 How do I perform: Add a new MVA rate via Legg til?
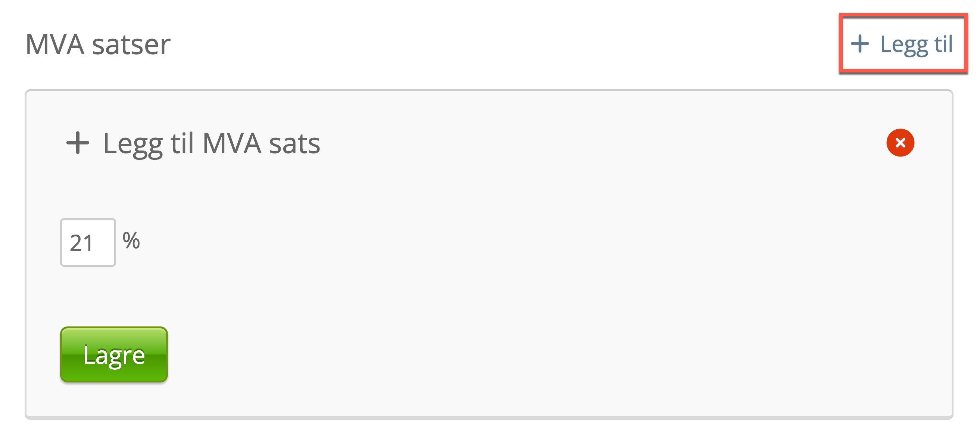click(x=902, y=44)
